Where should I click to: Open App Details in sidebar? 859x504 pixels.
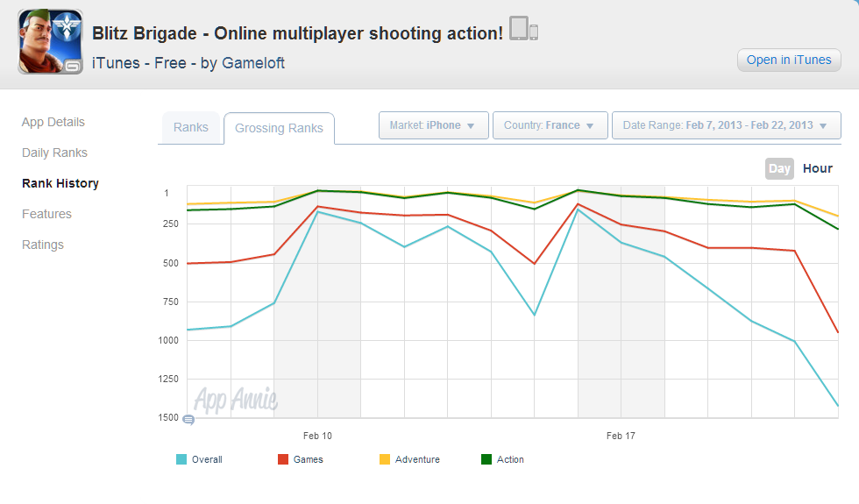(x=53, y=122)
